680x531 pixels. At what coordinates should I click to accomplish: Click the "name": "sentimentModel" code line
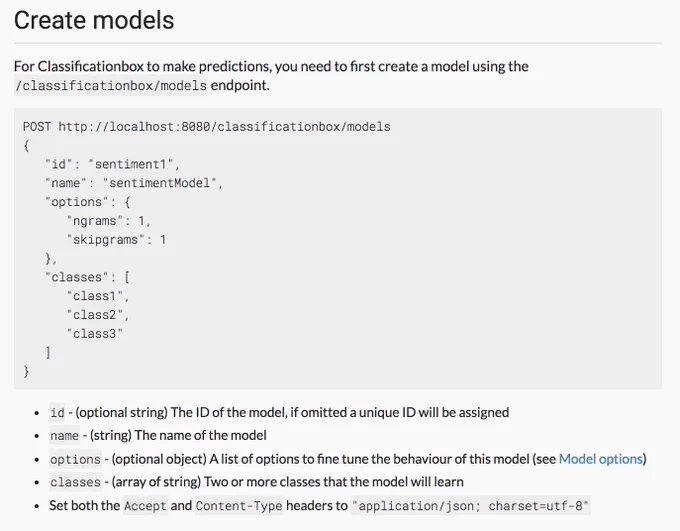134,183
